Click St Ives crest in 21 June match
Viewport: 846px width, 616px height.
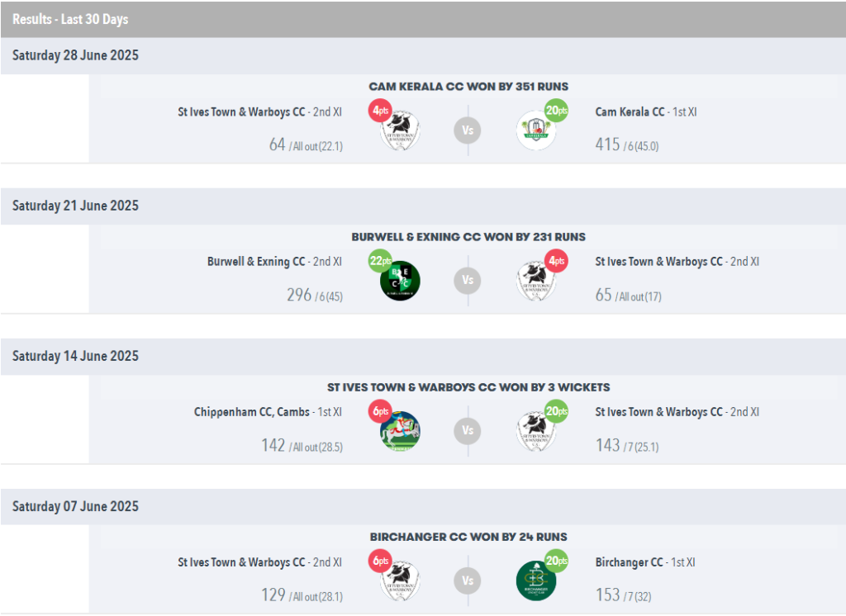pyautogui.click(x=535, y=281)
